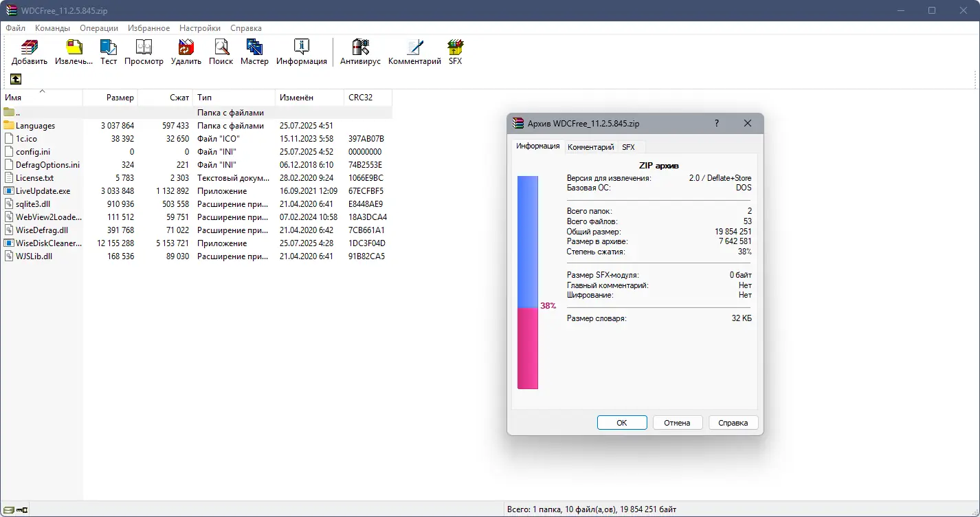Click CRC value 67ECFBF5
Image resolution: width=980 pixels, height=517 pixels.
366,190
